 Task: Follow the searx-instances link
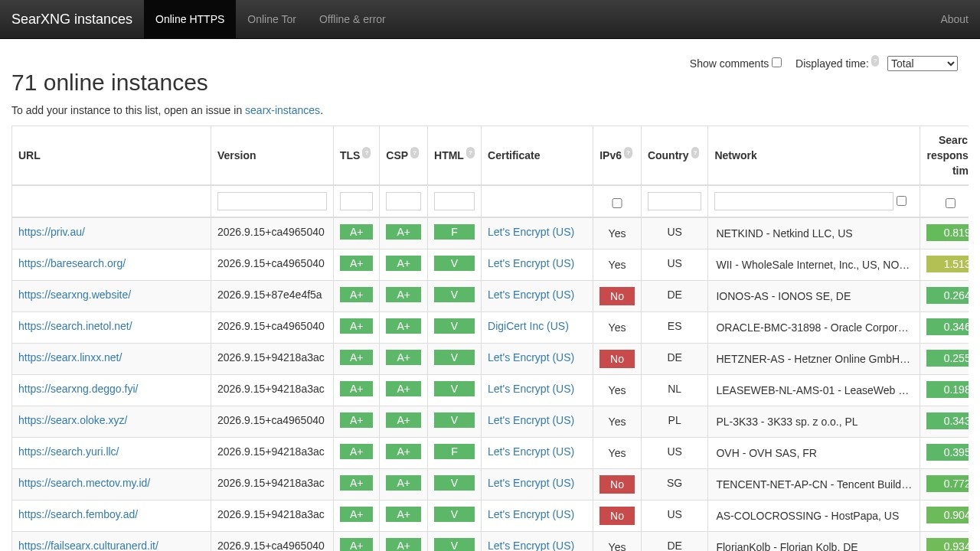283,110
